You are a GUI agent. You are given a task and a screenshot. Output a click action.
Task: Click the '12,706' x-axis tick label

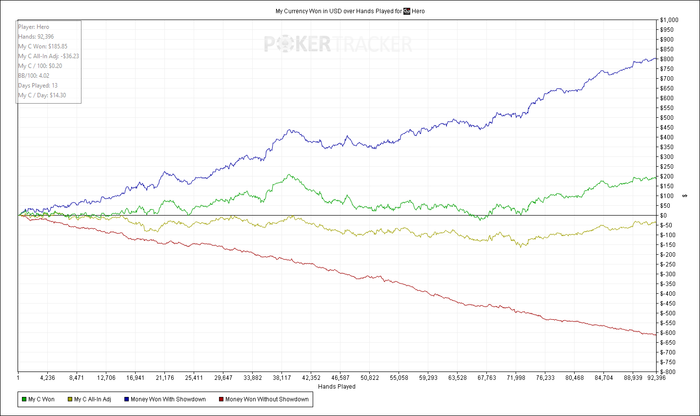(106, 378)
